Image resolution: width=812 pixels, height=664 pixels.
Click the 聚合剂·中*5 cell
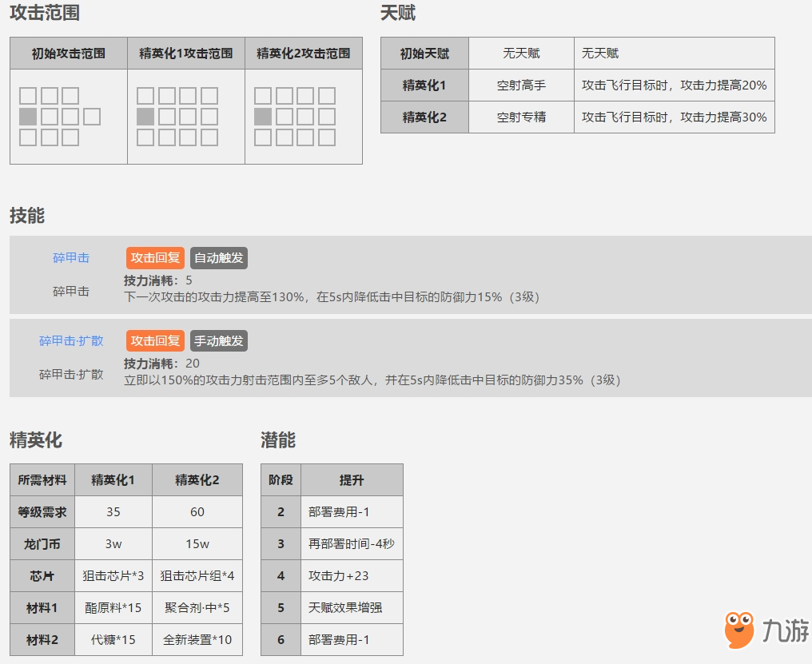197,608
